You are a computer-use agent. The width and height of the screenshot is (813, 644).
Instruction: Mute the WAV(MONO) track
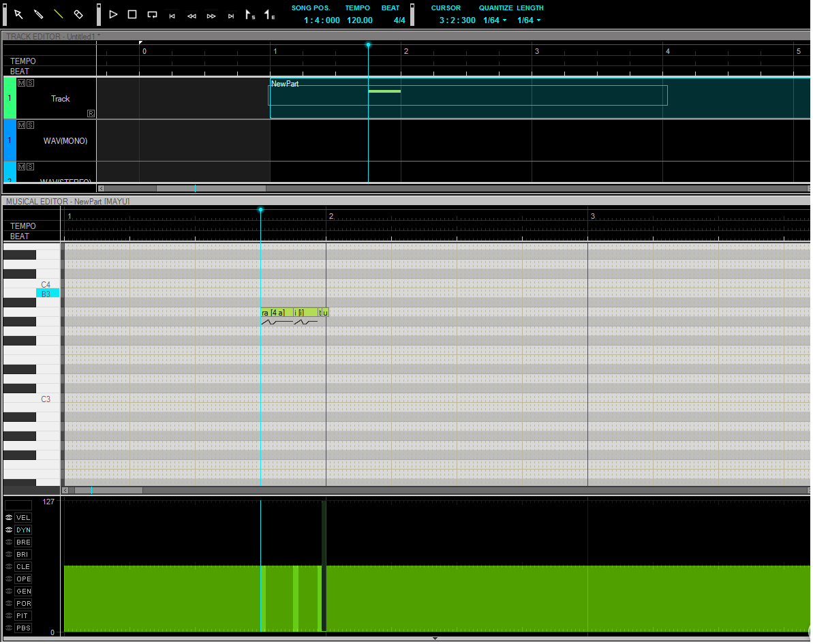21,125
